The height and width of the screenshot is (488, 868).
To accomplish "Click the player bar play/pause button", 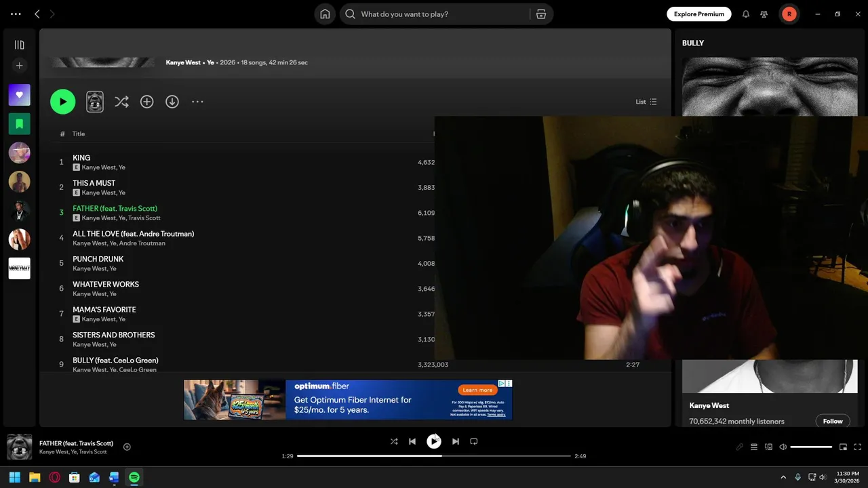I will click(x=434, y=441).
